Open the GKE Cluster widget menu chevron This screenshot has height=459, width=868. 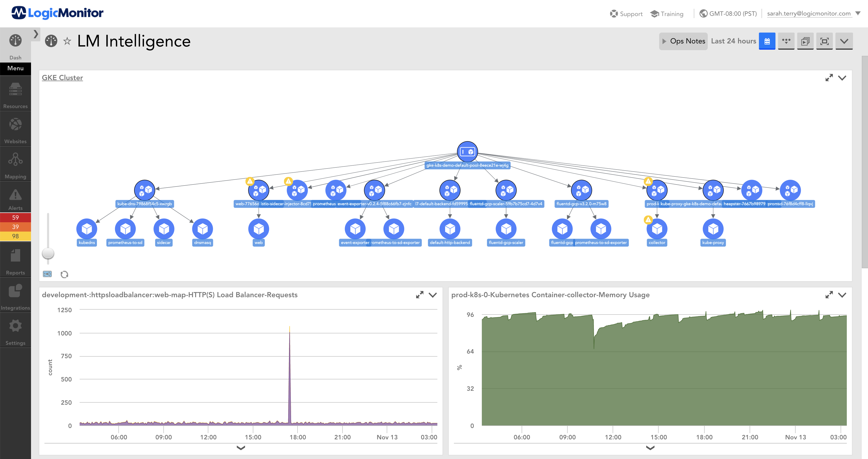pyautogui.click(x=842, y=78)
